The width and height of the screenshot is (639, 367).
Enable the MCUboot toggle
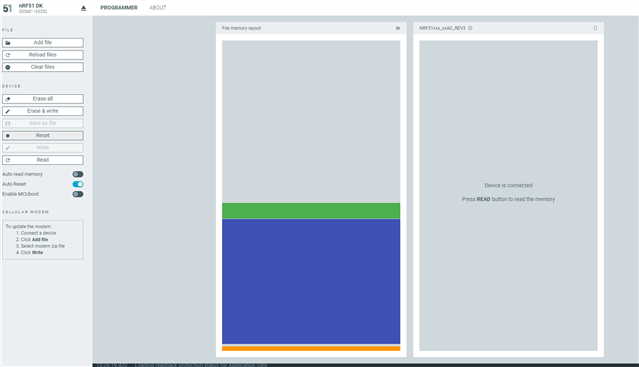78,194
